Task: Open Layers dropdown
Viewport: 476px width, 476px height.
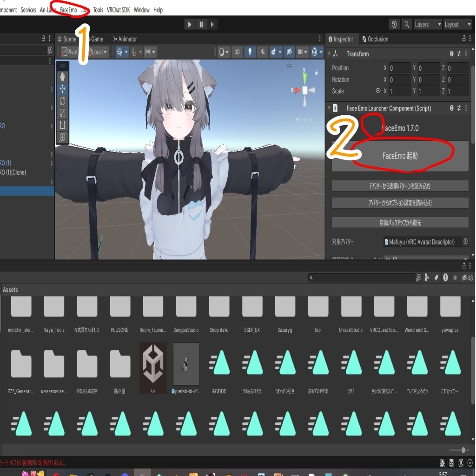Action: coord(428,25)
